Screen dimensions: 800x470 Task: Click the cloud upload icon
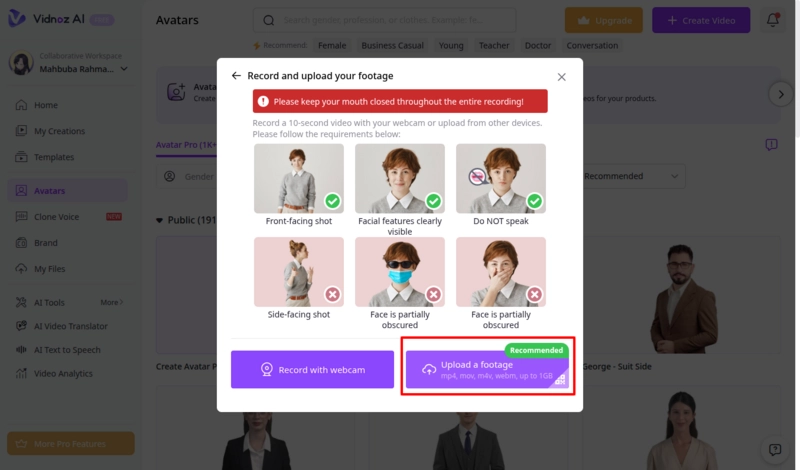pos(429,369)
